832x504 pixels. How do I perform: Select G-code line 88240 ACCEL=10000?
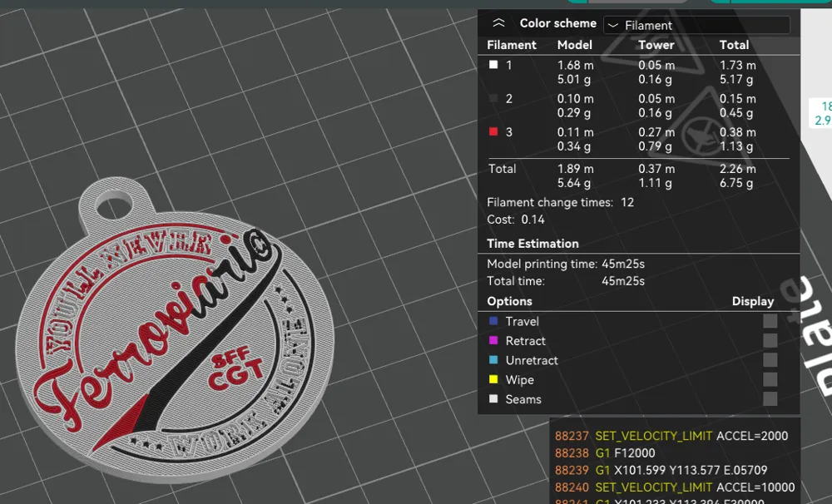pyautogui.click(x=675, y=487)
